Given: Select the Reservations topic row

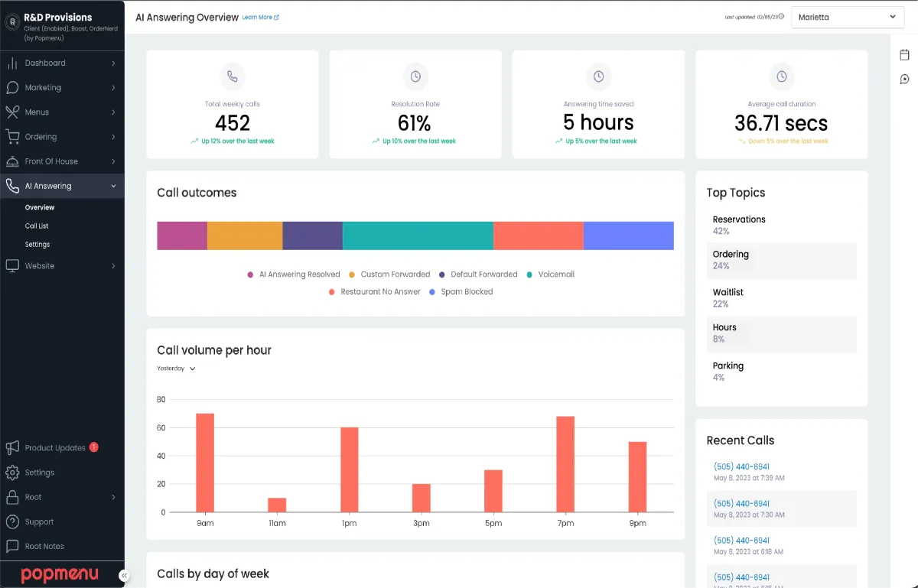Looking at the screenshot, I should (x=781, y=225).
